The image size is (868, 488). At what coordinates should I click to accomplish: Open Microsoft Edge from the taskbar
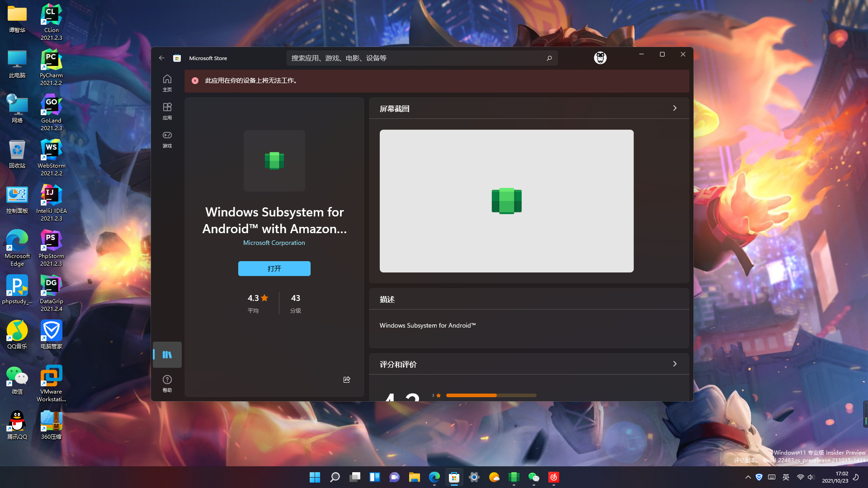pyautogui.click(x=434, y=477)
